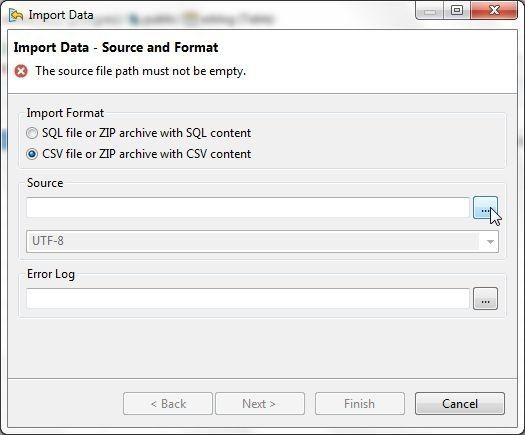Click the 'Import Data - Source and Format' heading
This screenshot has height=435, width=525.
pos(116,47)
